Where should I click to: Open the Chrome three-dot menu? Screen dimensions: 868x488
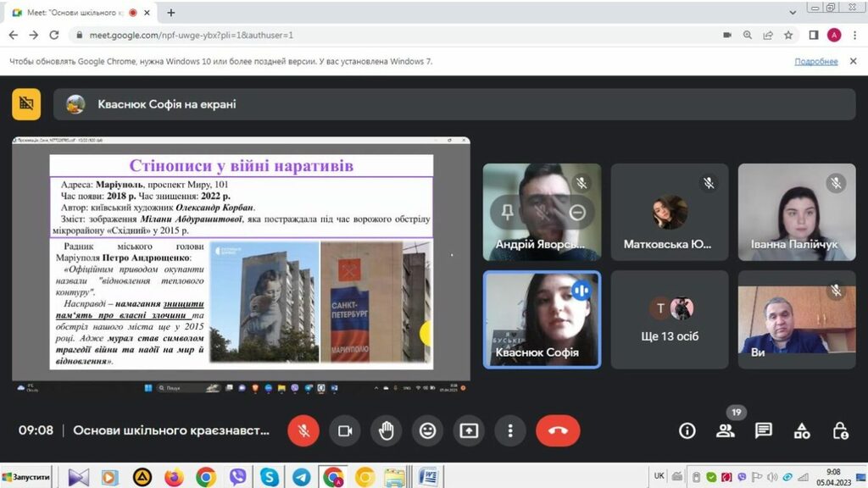854,35
